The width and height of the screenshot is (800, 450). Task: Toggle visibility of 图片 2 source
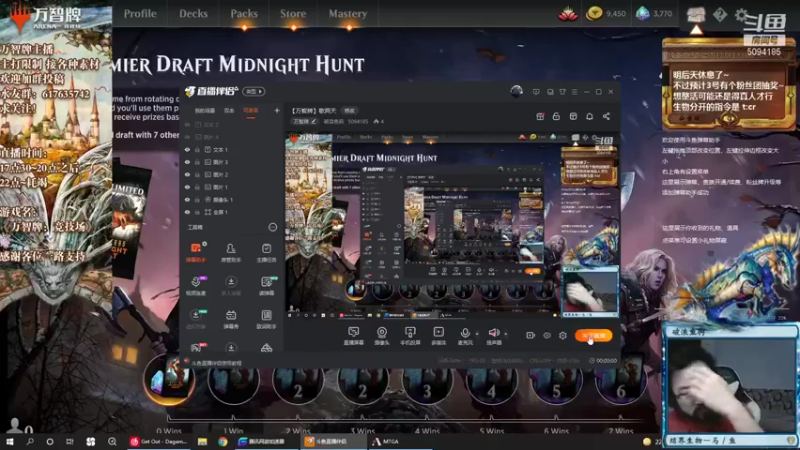pyautogui.click(x=187, y=174)
